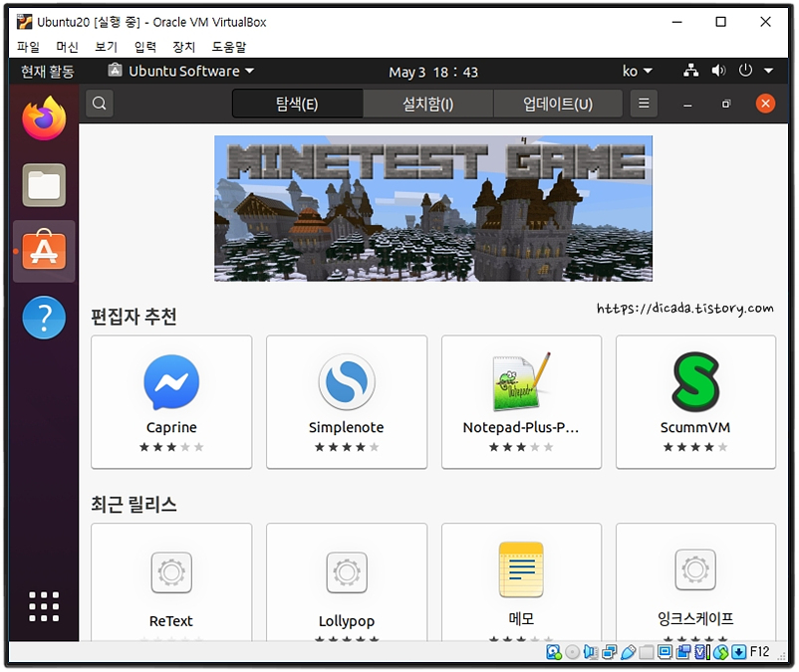
Task: Click the power icon in top bar
Action: click(x=745, y=71)
